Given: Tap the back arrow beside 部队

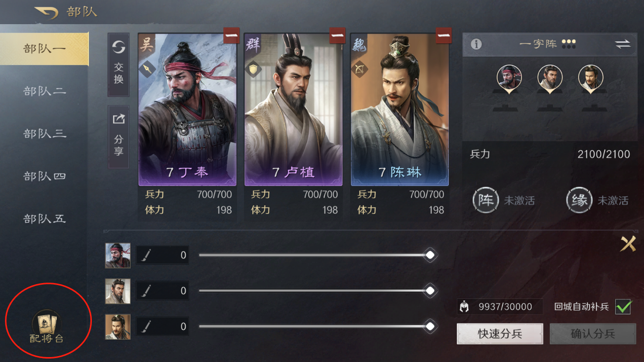Looking at the screenshot, I should pos(46,12).
